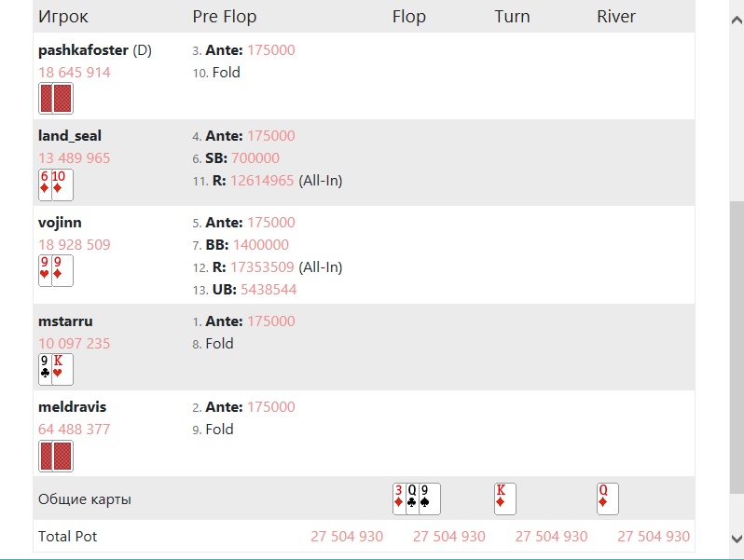Click player name meldravis

point(72,407)
